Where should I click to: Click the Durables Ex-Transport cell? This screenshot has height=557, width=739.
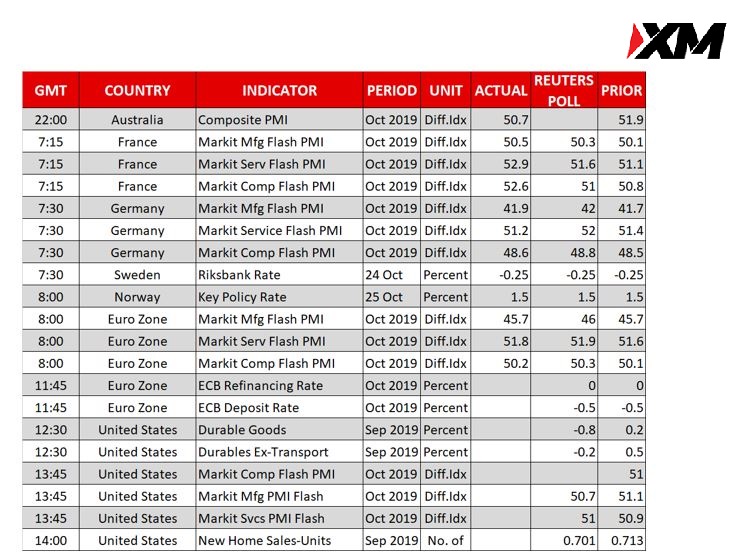point(279,452)
